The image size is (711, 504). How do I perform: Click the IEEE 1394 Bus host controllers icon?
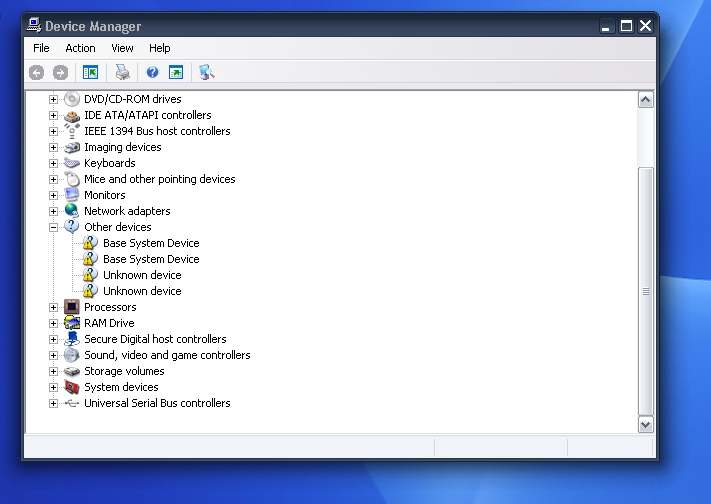(x=72, y=131)
